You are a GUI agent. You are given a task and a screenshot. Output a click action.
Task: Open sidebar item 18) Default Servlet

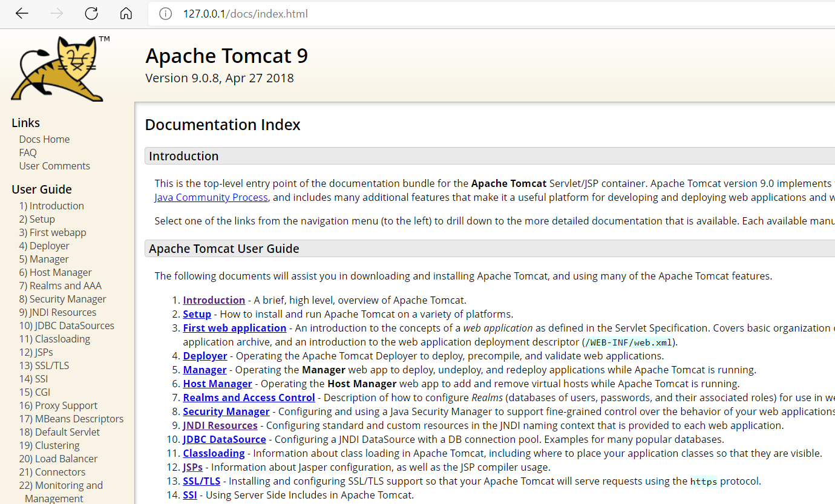59,432
